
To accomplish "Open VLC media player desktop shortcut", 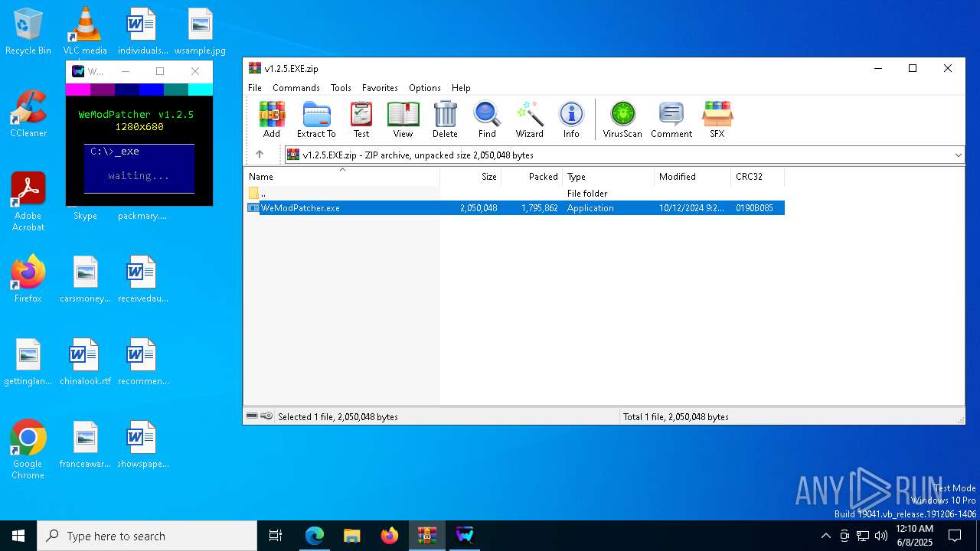I will [85, 32].
